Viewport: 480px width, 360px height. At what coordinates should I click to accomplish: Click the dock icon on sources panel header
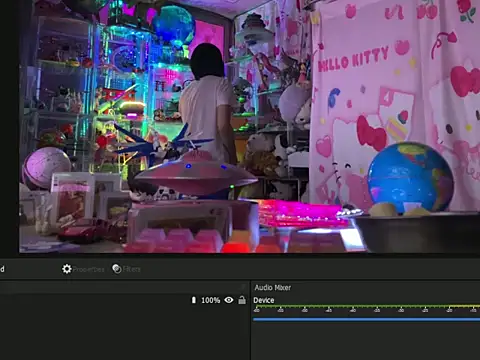[244, 287]
